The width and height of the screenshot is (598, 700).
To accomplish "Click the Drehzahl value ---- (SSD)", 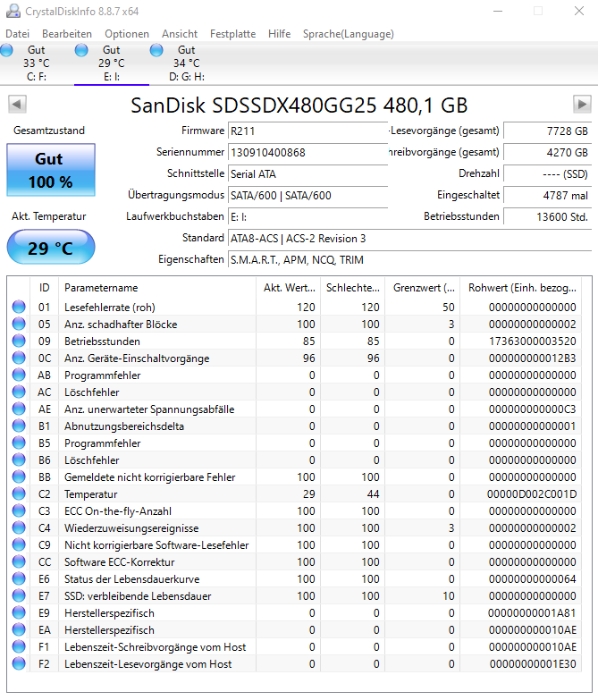I will [x=548, y=173].
